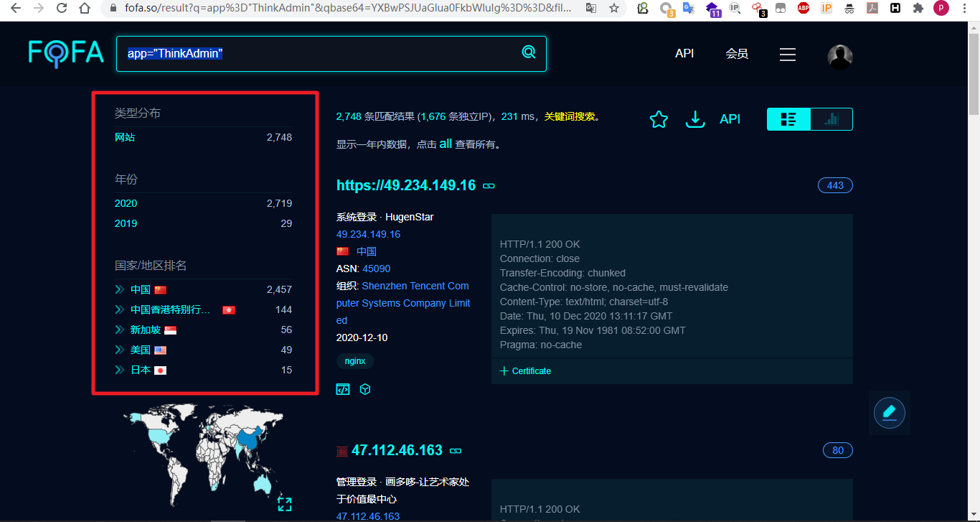Open the hamburger navigation menu

pyautogui.click(x=787, y=53)
